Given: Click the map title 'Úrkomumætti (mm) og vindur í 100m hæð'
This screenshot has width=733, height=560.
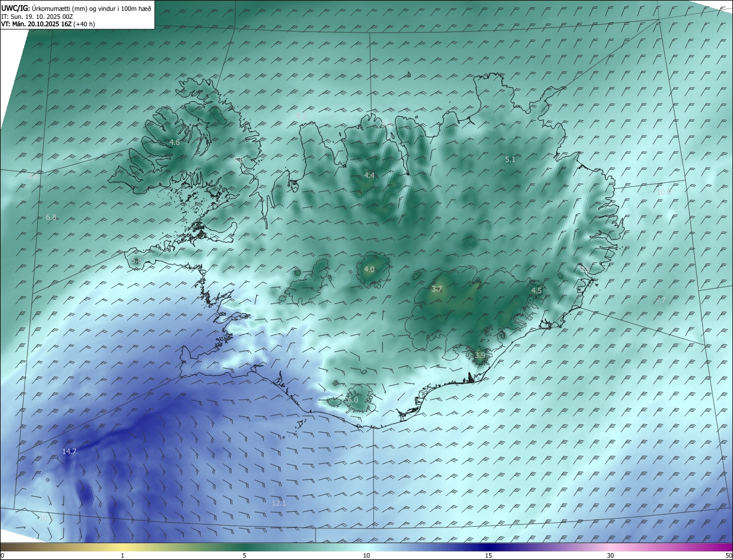Looking at the screenshot, I should click(91, 8).
